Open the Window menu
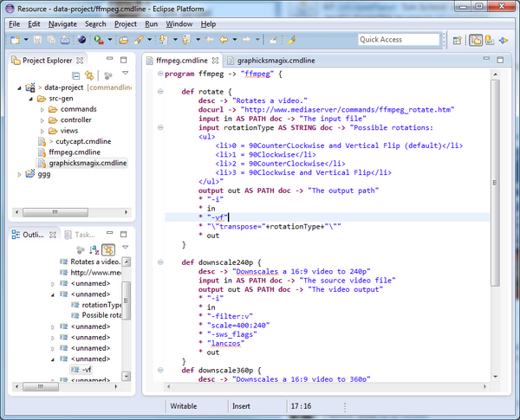 [x=179, y=24]
